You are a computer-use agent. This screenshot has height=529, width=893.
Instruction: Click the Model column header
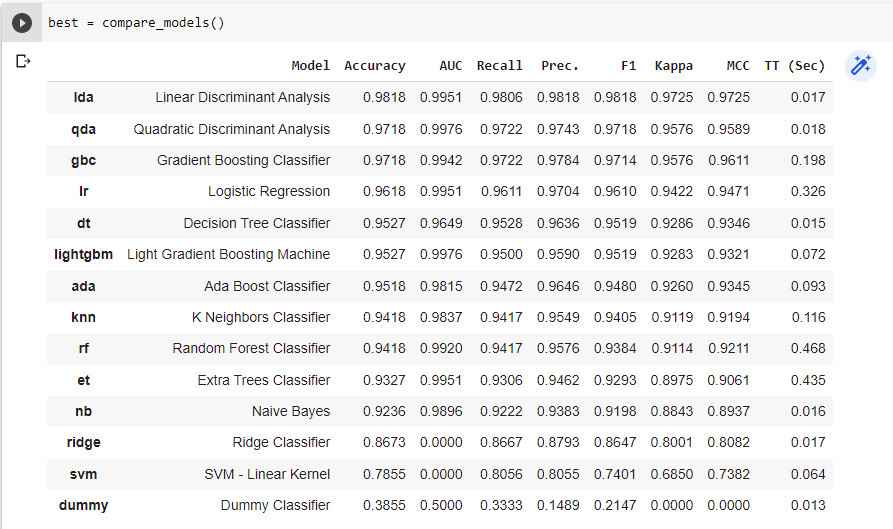pos(310,66)
